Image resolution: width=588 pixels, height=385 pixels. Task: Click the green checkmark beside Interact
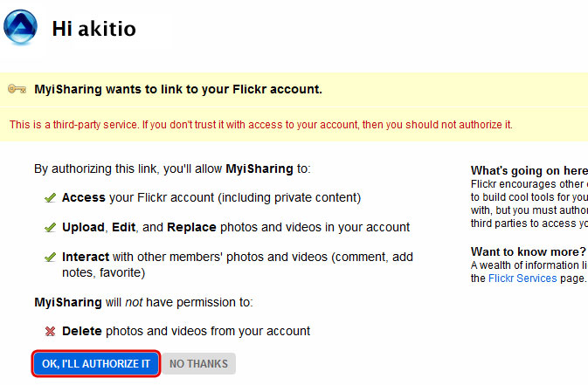point(51,258)
